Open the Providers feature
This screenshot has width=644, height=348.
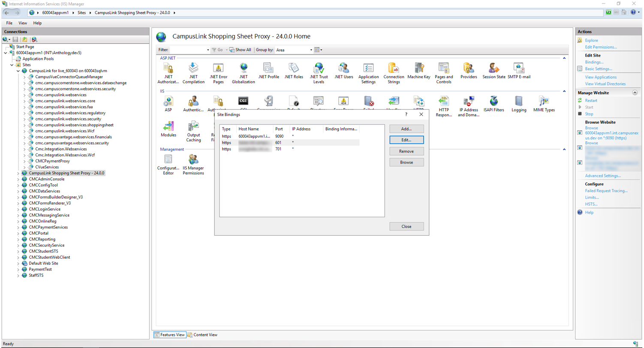coord(469,71)
